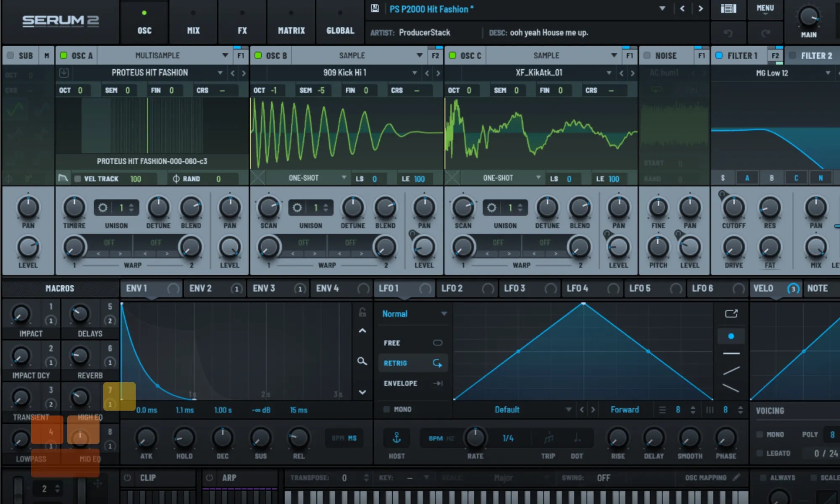The image size is (840, 504).
Task: Click the envelope zoom magnifier icon
Action: (362, 361)
